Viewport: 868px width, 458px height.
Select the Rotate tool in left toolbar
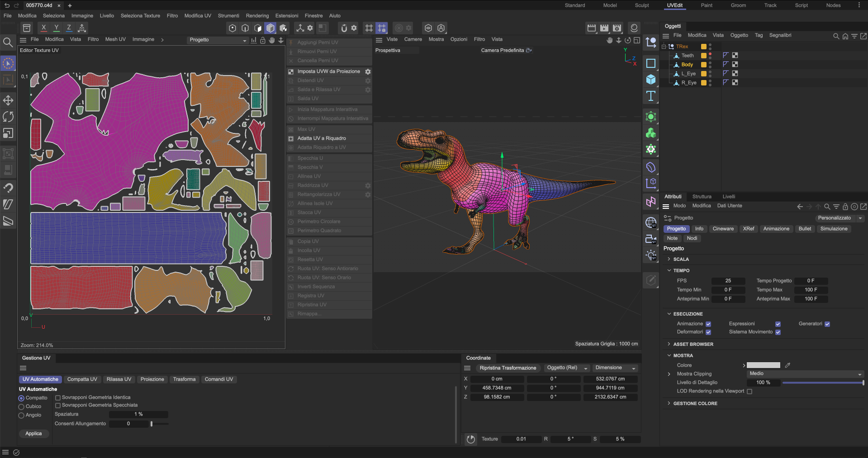(8, 117)
